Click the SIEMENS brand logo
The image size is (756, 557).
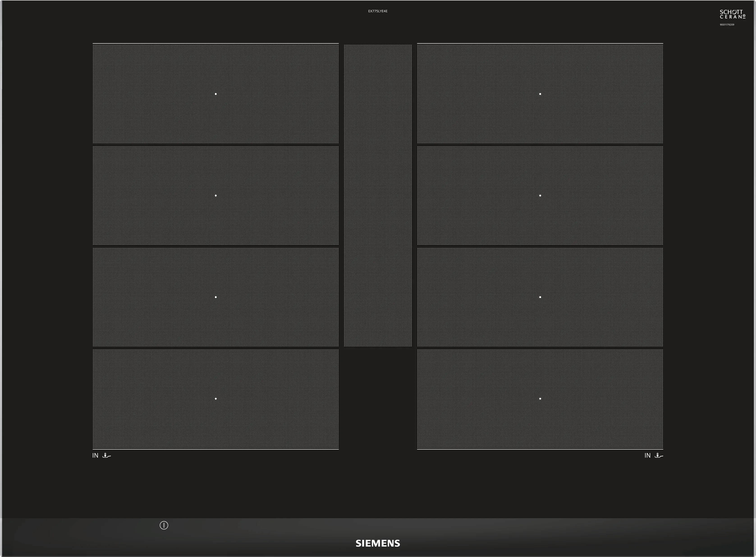(x=378, y=543)
